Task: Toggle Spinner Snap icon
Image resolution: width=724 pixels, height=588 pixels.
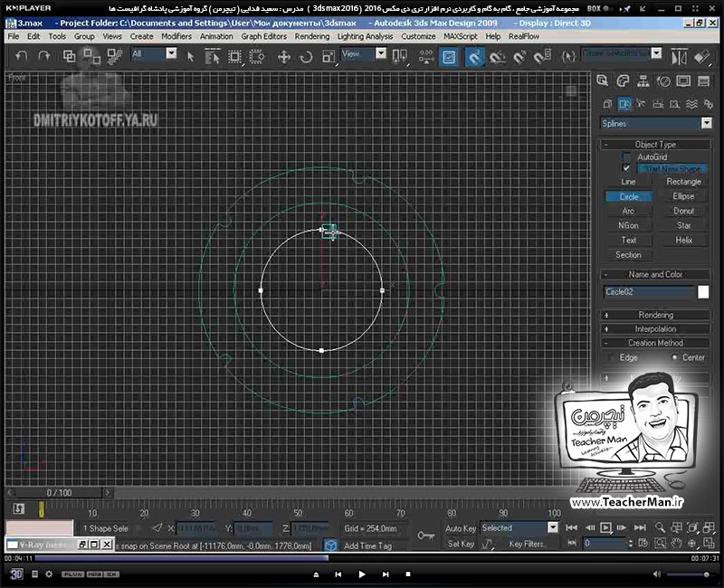Action: (x=542, y=57)
